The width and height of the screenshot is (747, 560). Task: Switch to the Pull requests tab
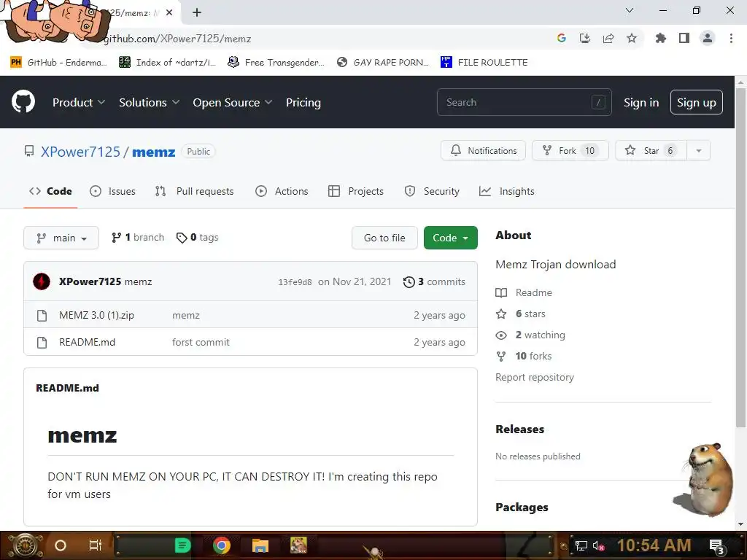(x=194, y=191)
